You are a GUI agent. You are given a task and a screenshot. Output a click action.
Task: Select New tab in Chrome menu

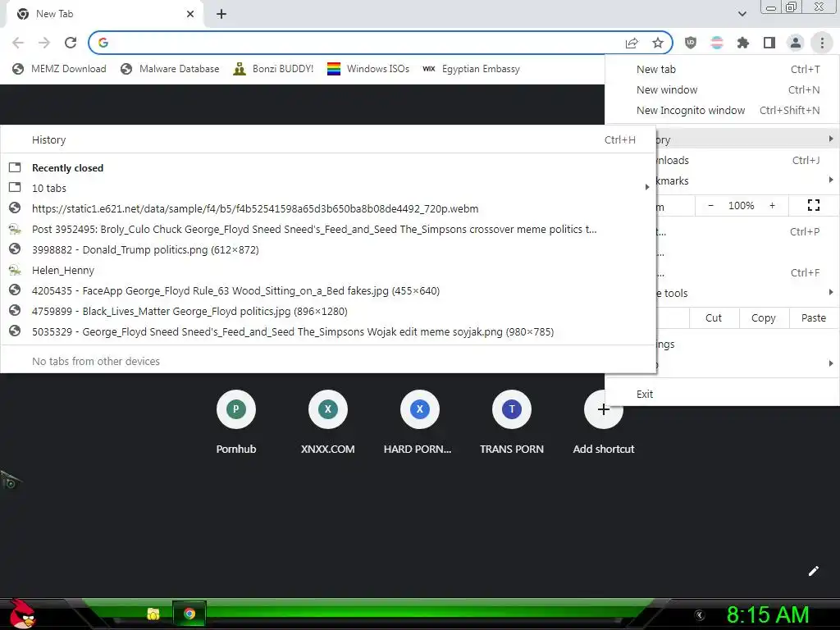722,69
